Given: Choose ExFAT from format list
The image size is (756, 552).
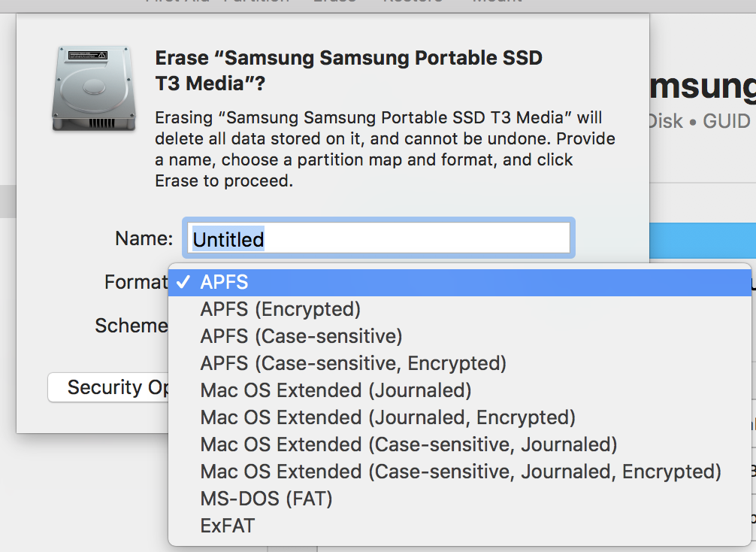Looking at the screenshot, I should [459, 526].
